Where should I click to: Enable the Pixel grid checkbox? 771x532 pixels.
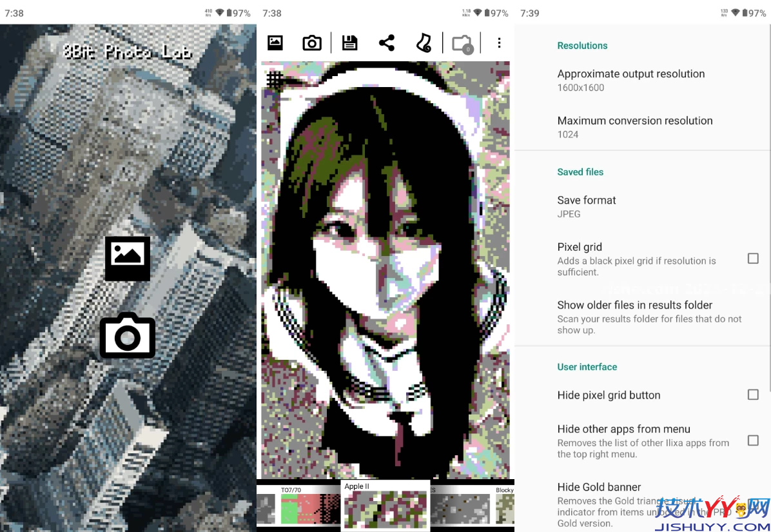pos(753,258)
